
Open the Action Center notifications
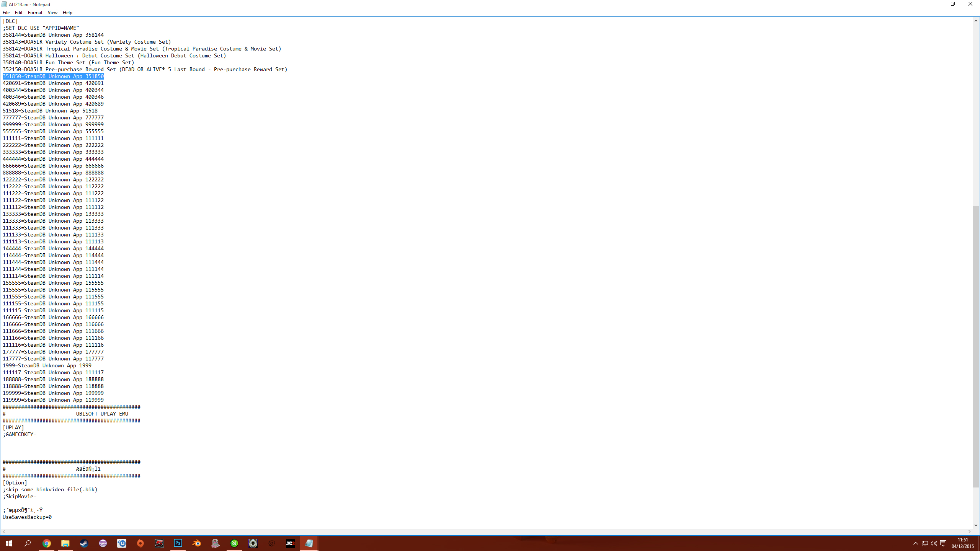[x=943, y=543]
